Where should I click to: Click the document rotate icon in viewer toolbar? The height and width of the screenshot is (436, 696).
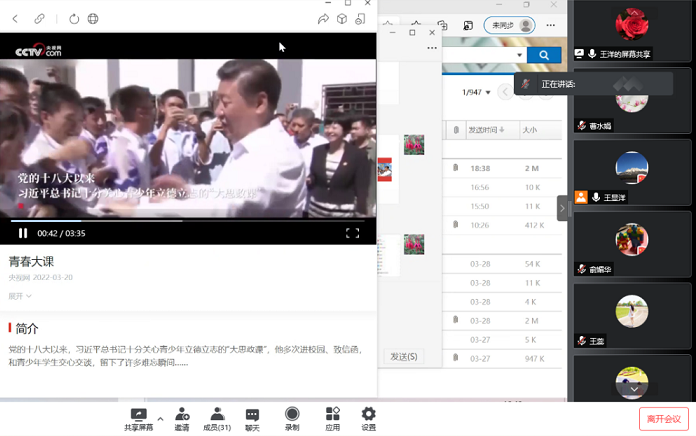tap(360, 19)
